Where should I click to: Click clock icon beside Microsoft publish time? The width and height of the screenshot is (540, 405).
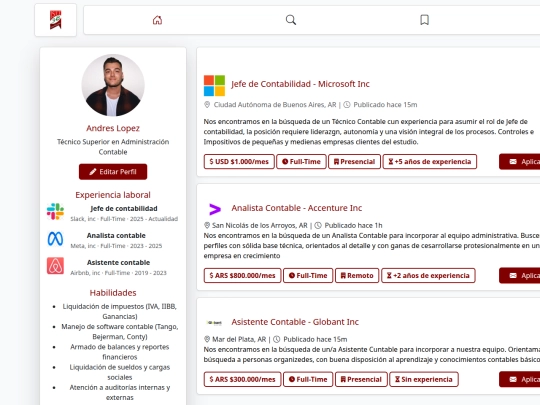click(347, 105)
